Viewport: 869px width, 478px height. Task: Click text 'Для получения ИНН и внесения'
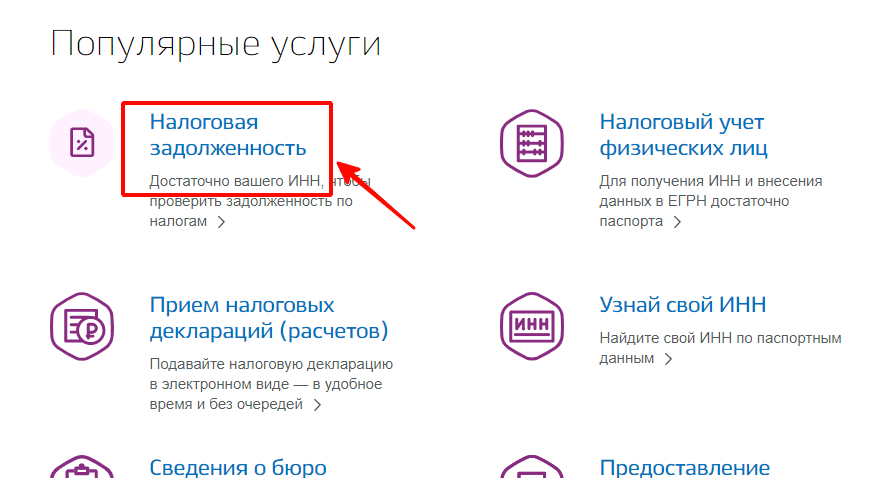point(710,181)
